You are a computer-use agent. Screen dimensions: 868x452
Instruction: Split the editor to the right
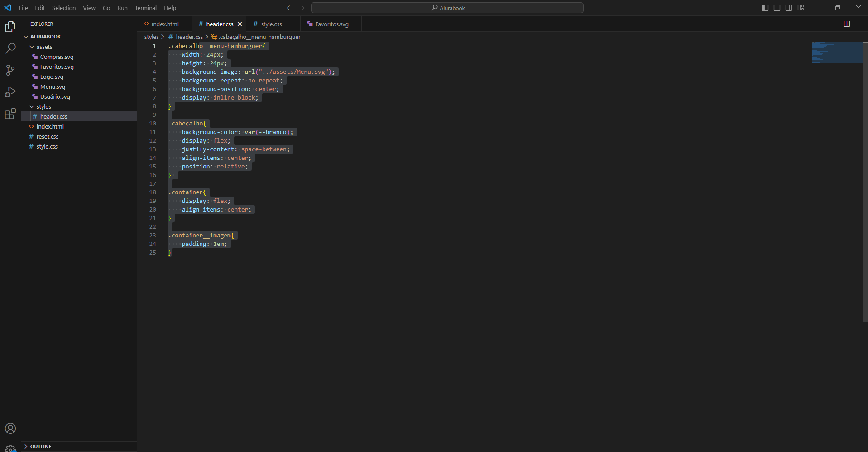pyautogui.click(x=847, y=24)
